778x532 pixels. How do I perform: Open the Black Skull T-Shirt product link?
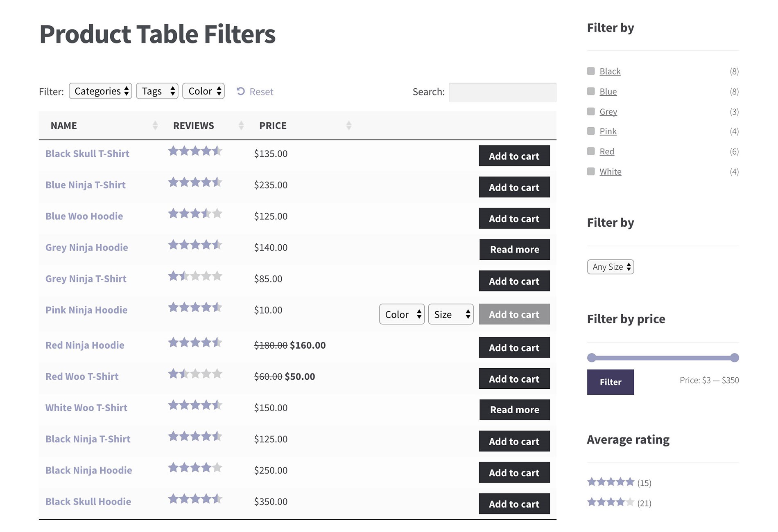(x=87, y=153)
